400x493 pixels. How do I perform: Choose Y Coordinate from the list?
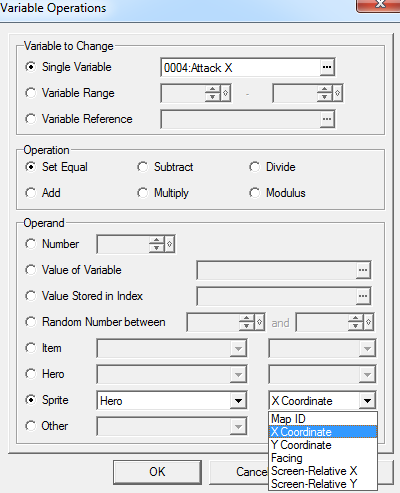[x=323, y=445]
